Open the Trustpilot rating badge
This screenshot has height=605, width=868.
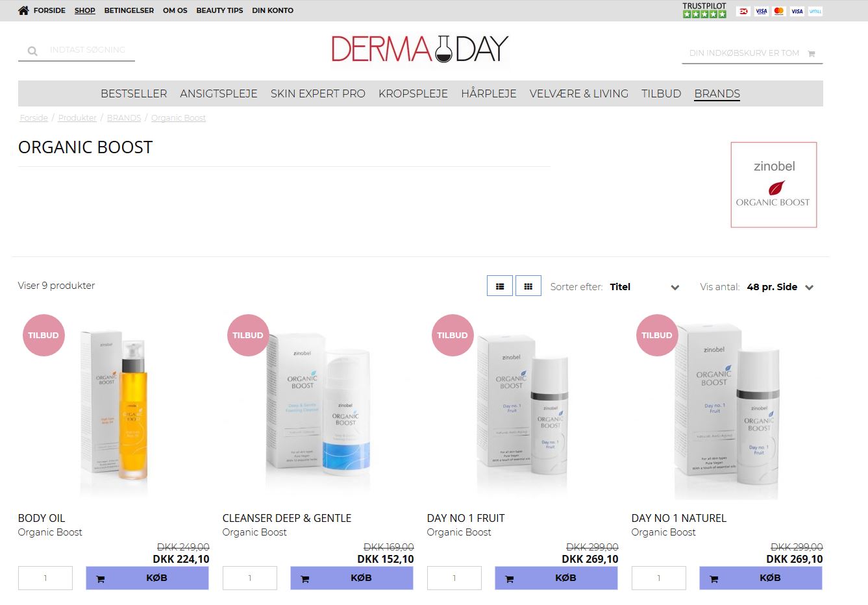(704, 10)
